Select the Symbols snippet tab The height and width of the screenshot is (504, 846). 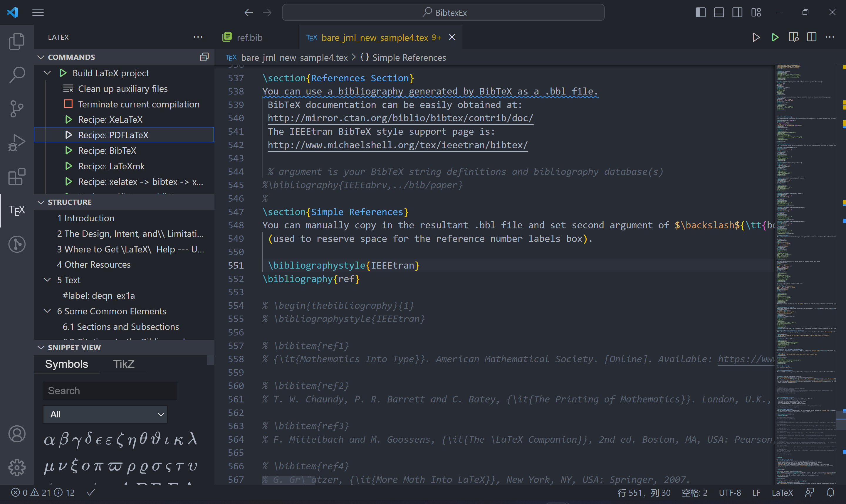click(x=67, y=364)
